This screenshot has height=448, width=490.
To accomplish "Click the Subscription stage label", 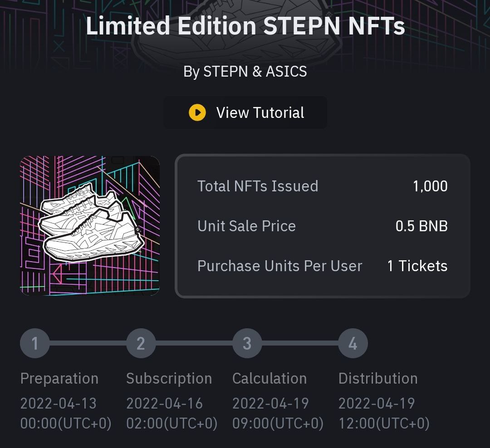I will [x=169, y=378].
